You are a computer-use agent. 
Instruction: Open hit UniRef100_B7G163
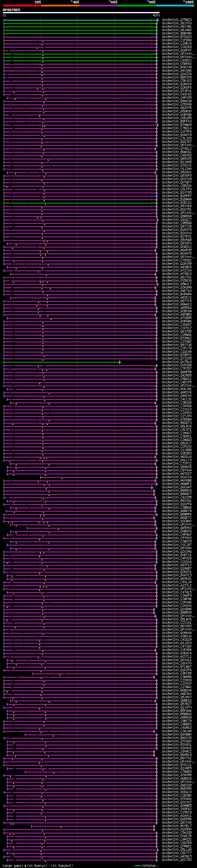(x=177, y=37)
